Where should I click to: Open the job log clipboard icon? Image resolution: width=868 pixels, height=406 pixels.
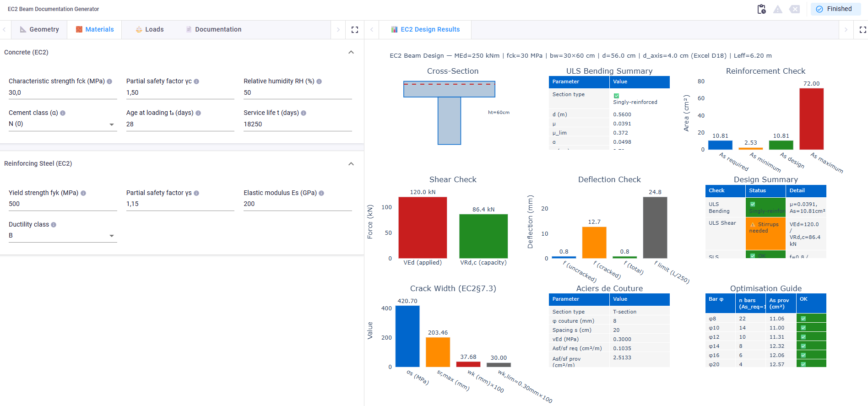(761, 9)
